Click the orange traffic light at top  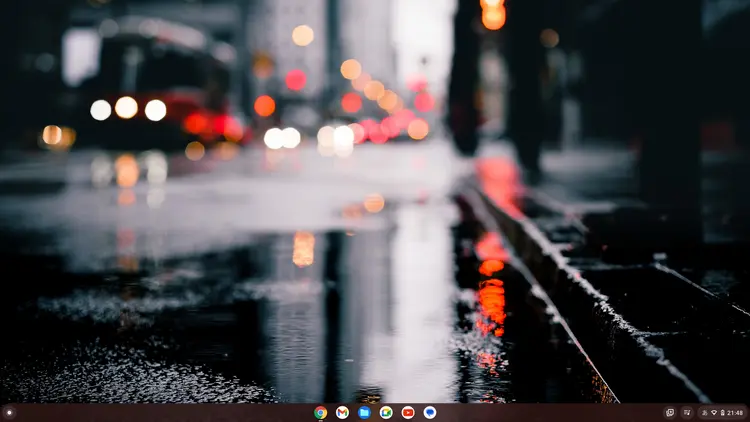493,15
